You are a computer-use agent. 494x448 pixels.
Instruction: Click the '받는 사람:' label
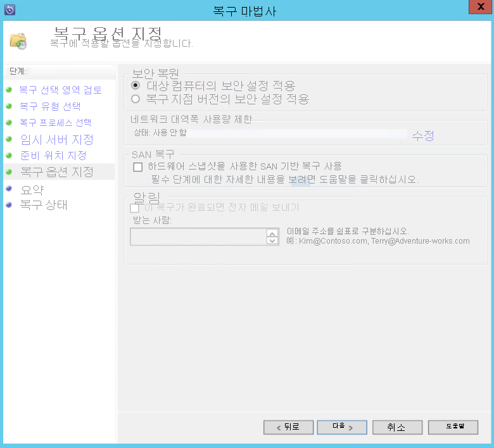(x=152, y=220)
